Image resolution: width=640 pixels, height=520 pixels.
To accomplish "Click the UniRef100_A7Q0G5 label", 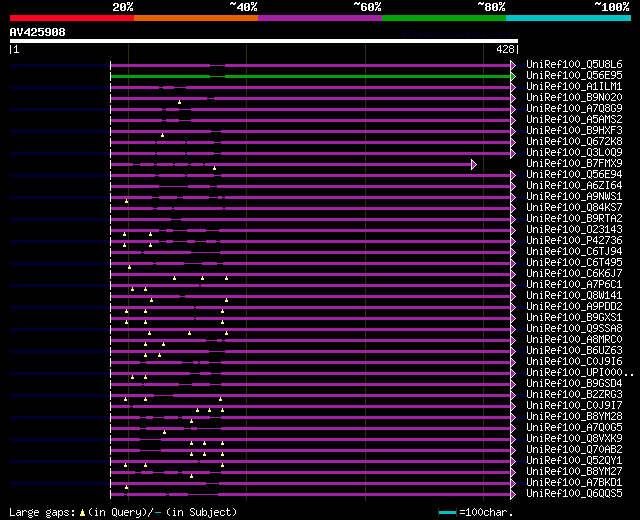I will point(574,428).
